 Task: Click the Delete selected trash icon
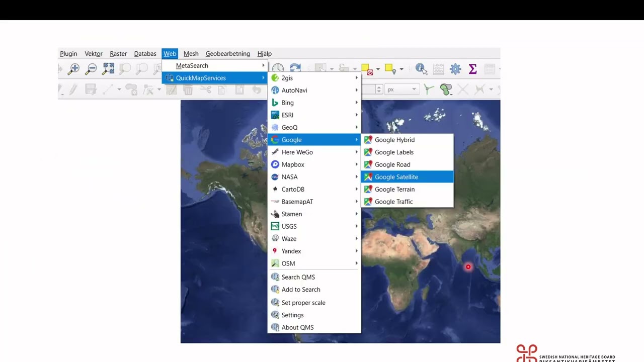coord(188,89)
